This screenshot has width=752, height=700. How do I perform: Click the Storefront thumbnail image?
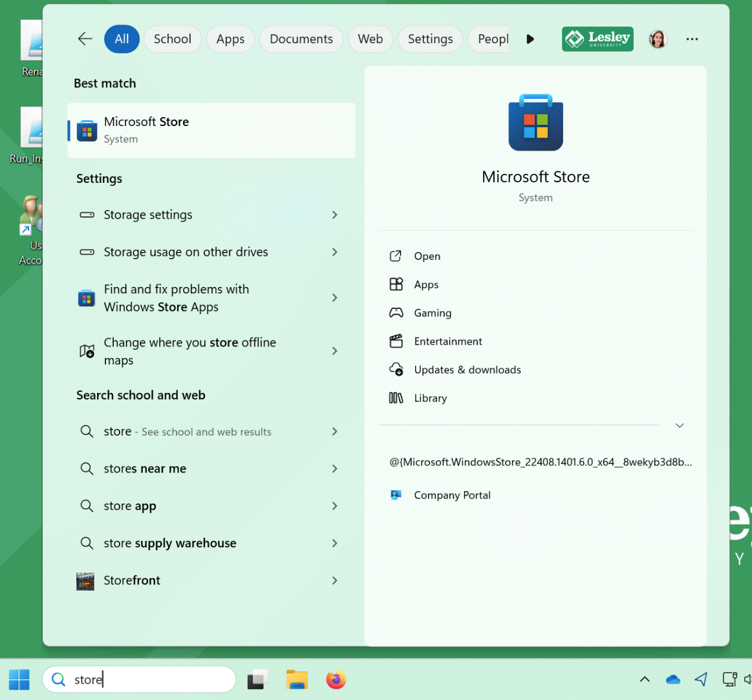point(85,581)
